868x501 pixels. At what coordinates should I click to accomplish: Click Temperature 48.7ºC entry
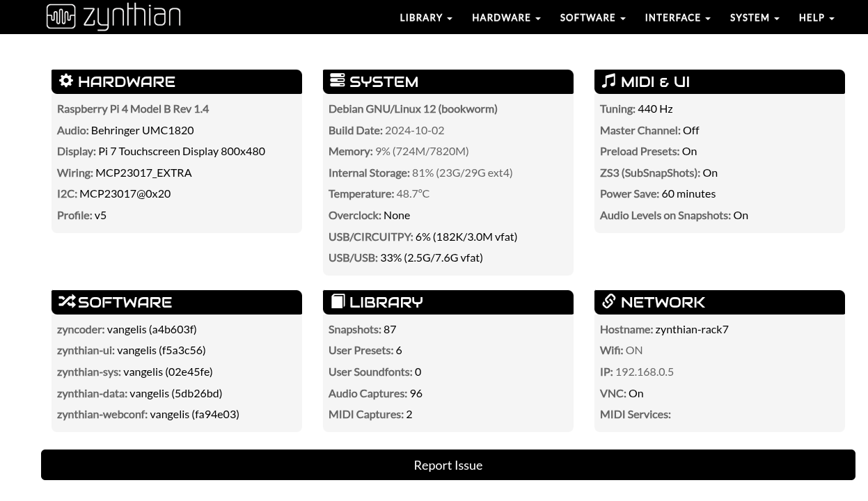tap(379, 193)
